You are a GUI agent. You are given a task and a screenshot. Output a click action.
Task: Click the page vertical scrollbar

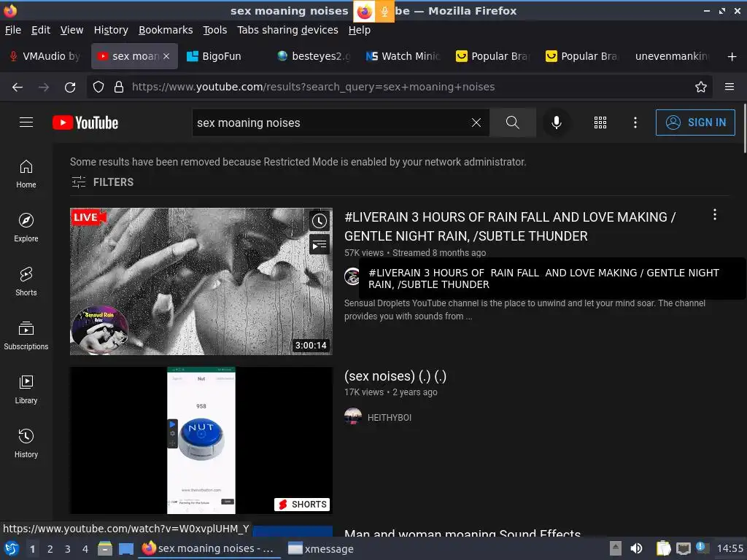[745, 128]
